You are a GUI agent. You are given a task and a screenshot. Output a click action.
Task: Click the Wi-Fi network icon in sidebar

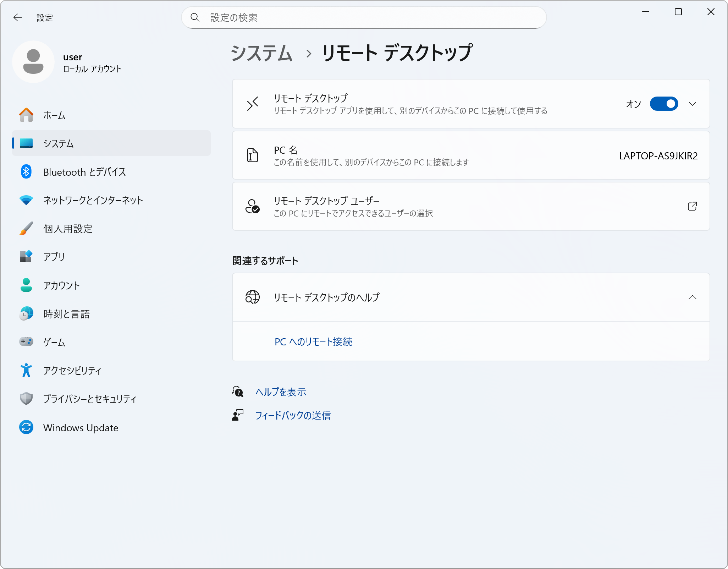tap(26, 200)
